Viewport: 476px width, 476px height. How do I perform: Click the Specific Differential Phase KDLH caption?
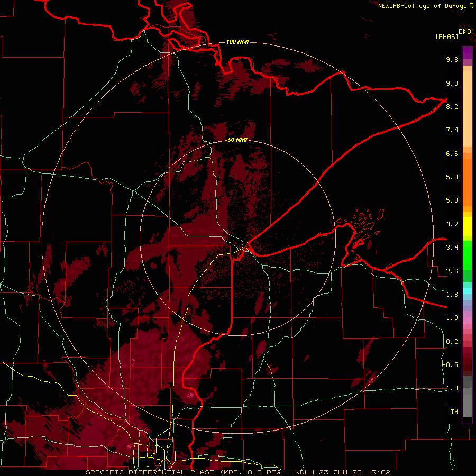(237, 472)
